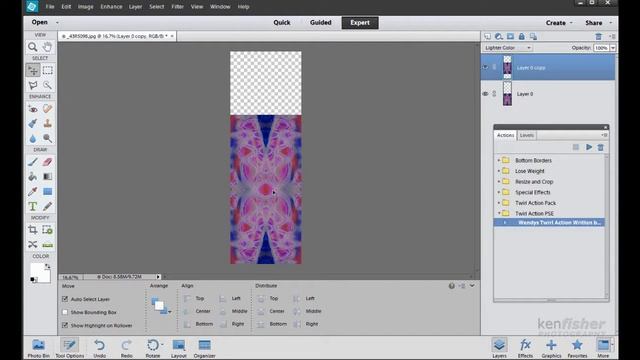640x360 pixels.
Task: Click the Undo button
Action: coord(99,348)
